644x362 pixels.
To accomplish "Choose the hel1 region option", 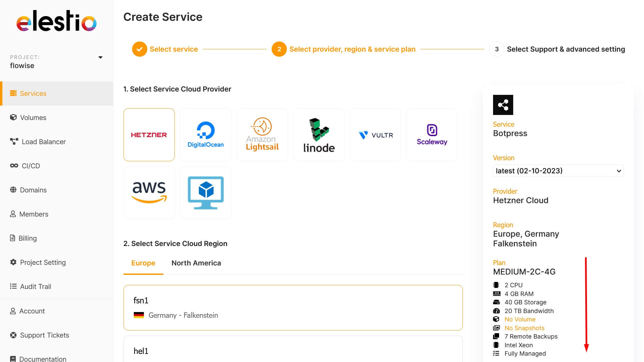I will (x=293, y=349).
